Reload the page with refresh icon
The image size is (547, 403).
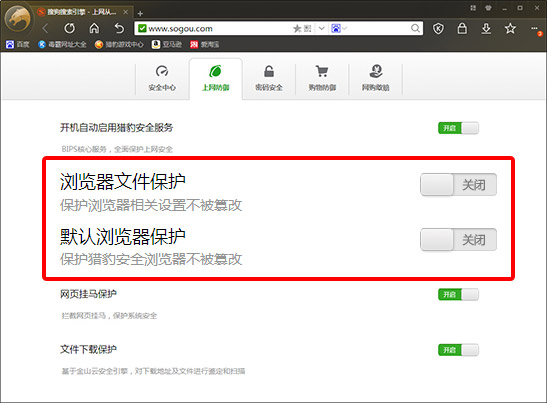[x=69, y=28]
